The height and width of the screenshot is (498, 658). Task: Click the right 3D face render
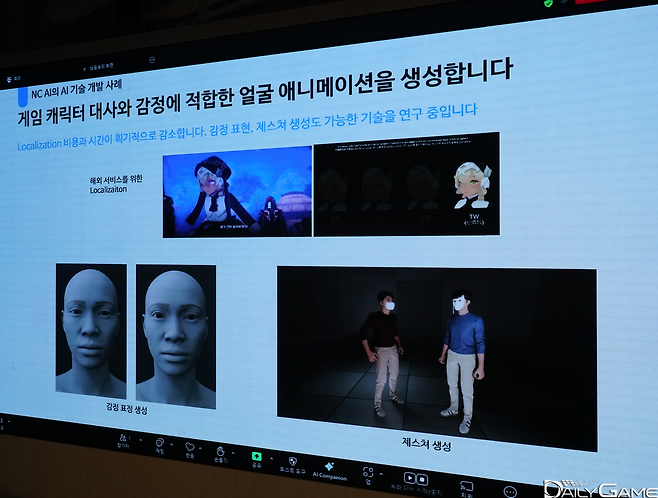tap(176, 336)
